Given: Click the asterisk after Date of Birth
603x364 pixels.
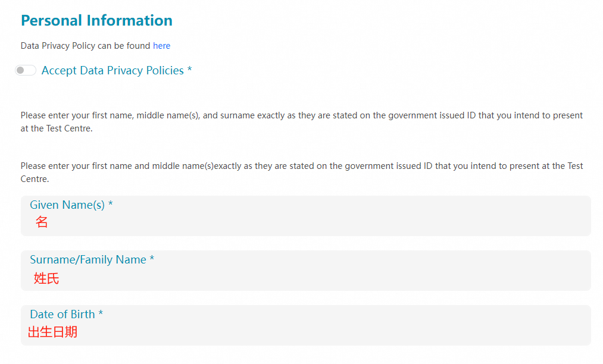Looking at the screenshot, I should click(101, 313).
